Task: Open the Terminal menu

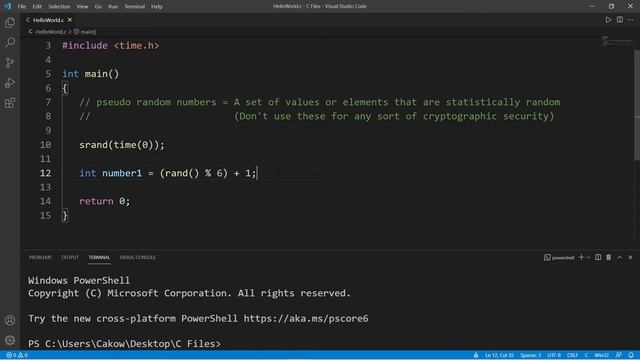Action: click(135, 7)
